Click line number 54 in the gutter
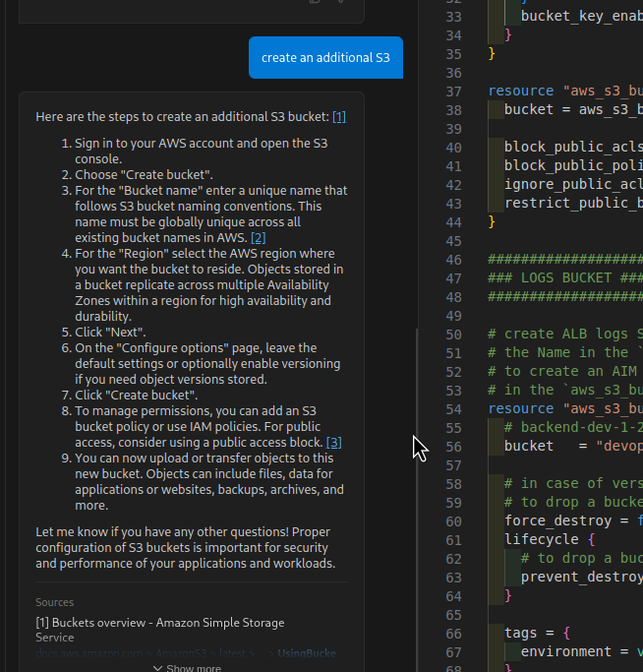Viewport: 643px width, 672px height. point(453,408)
